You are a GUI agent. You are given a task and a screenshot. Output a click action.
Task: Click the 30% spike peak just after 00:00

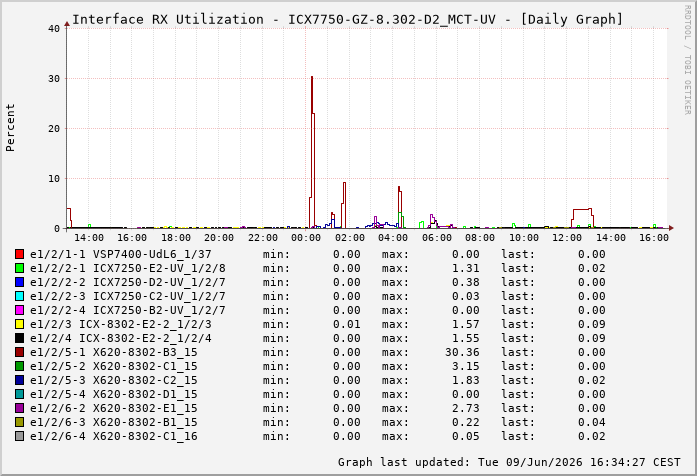(312, 77)
